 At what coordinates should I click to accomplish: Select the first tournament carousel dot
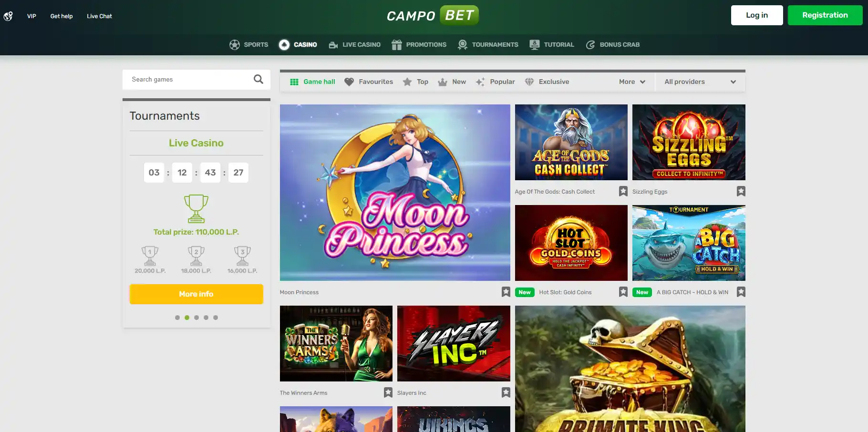[177, 318]
